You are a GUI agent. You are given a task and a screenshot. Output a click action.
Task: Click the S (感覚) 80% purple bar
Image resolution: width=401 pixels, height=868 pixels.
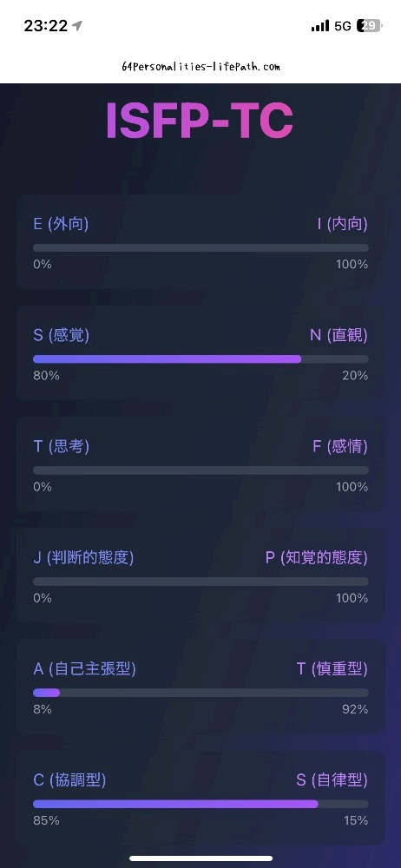[168, 359]
